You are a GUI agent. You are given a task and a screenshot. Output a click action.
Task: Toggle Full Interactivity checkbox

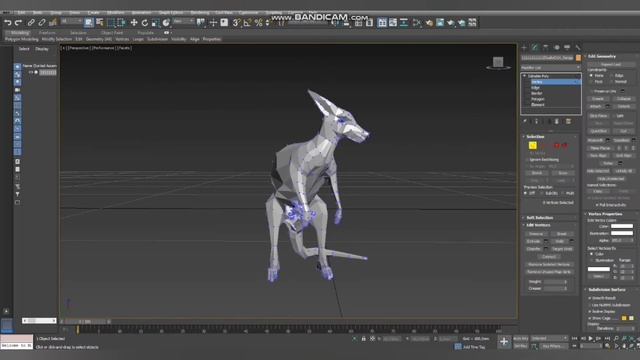tap(597, 205)
